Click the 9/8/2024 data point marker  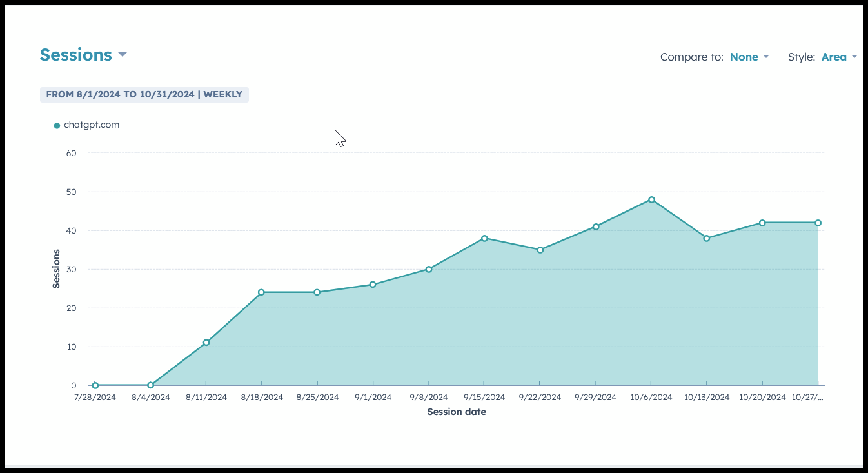coord(429,269)
